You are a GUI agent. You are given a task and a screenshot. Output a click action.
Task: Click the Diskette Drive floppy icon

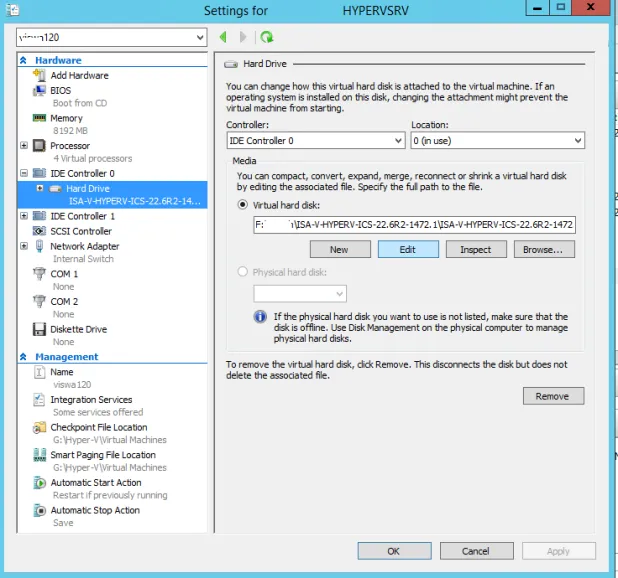[39, 329]
